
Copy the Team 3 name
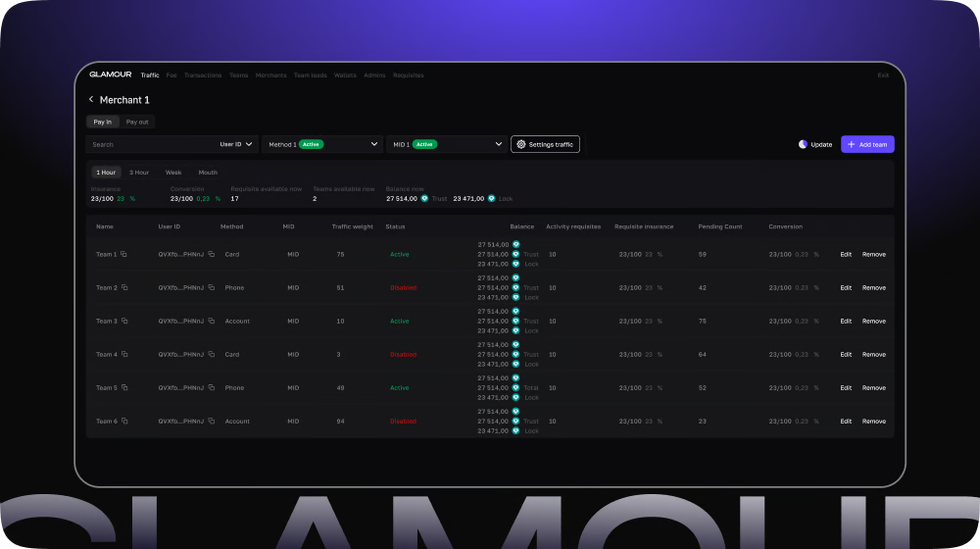[124, 321]
